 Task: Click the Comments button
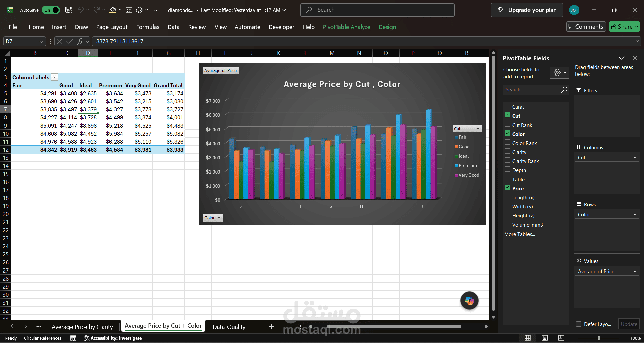pos(586,27)
